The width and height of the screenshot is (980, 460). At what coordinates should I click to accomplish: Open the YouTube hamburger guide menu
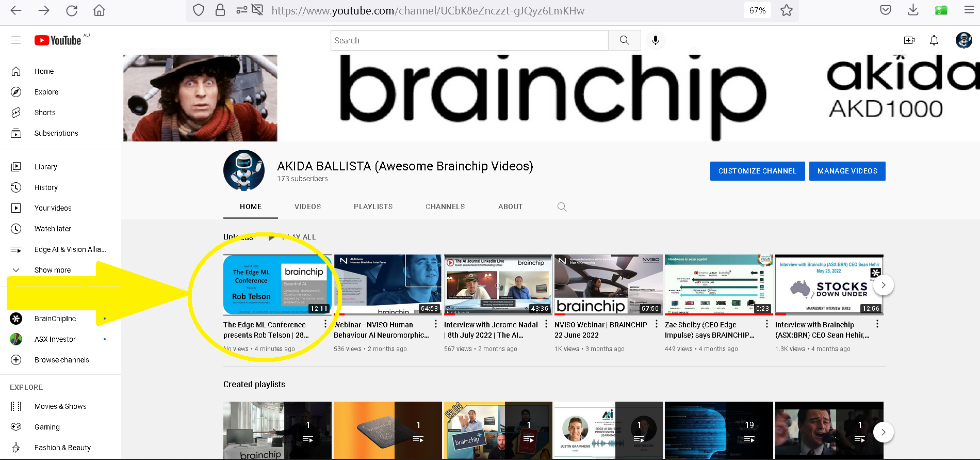(x=16, y=40)
